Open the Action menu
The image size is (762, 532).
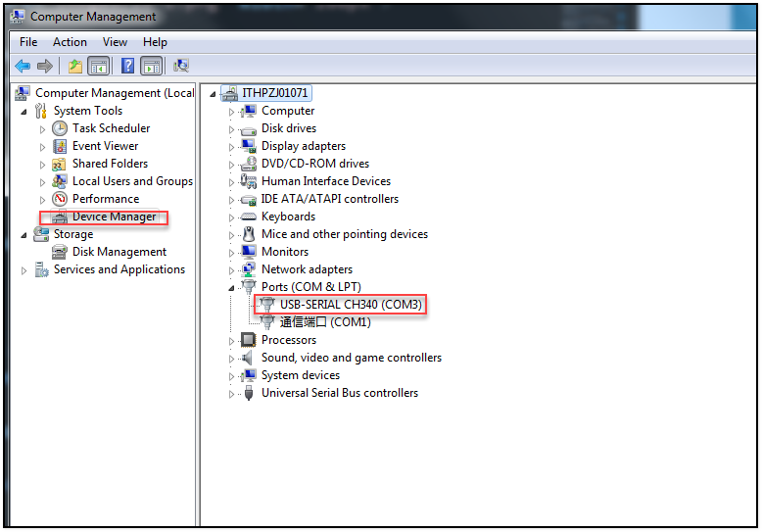[x=70, y=42]
